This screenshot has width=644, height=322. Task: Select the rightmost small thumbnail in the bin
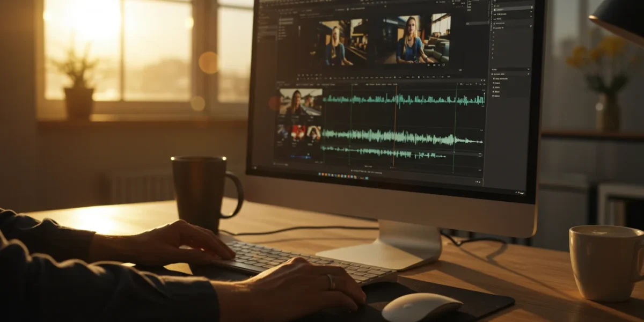point(314,133)
